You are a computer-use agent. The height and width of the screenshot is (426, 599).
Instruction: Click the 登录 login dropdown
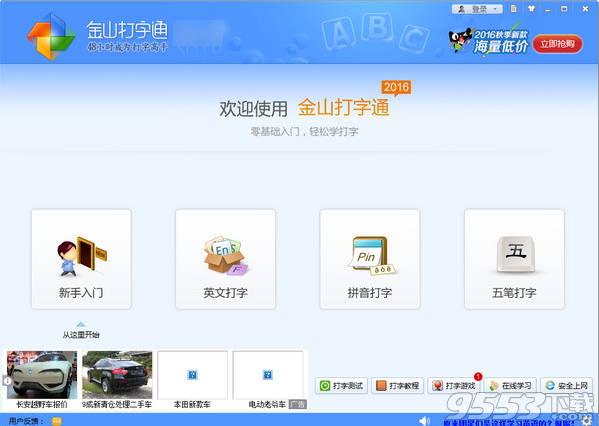tap(477, 9)
